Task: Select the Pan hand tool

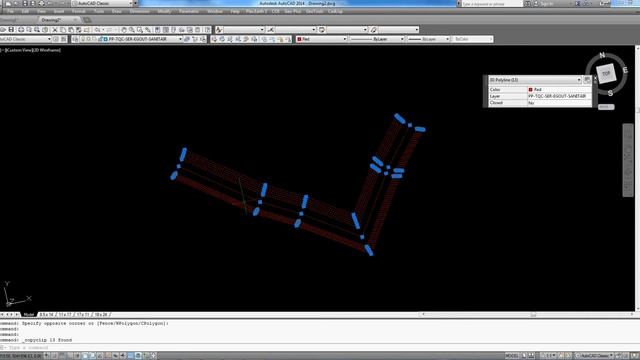Action: click(x=124, y=30)
